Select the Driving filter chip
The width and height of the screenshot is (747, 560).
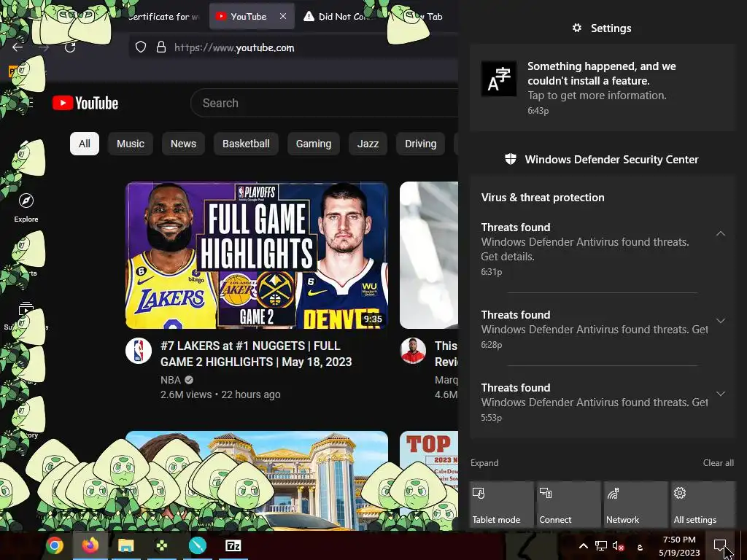421,144
